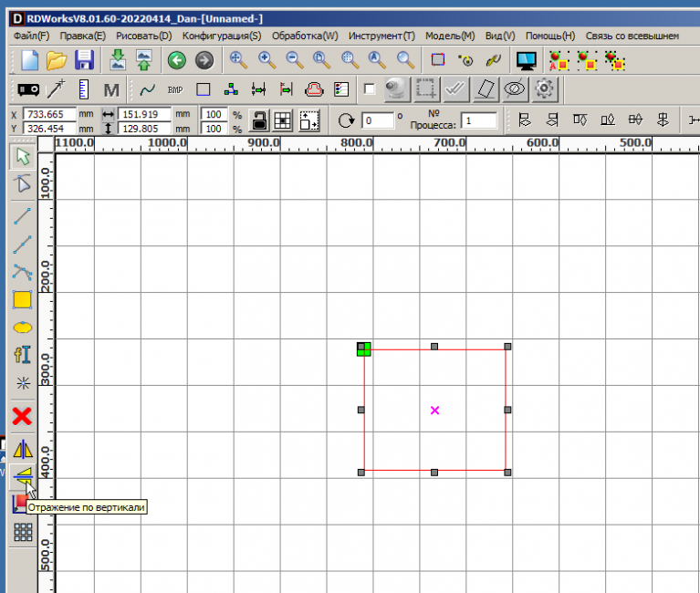Click the X position input field

pyautogui.click(x=49, y=114)
